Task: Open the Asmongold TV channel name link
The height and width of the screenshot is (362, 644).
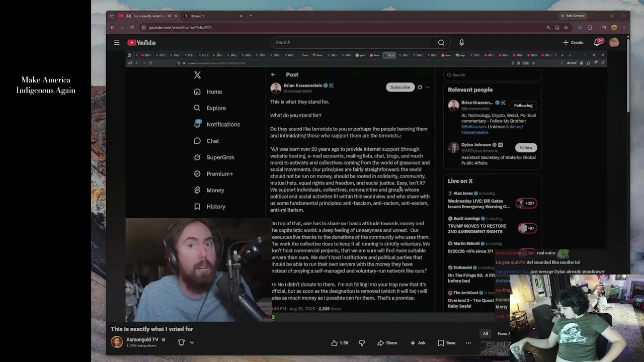Action: click(x=142, y=340)
